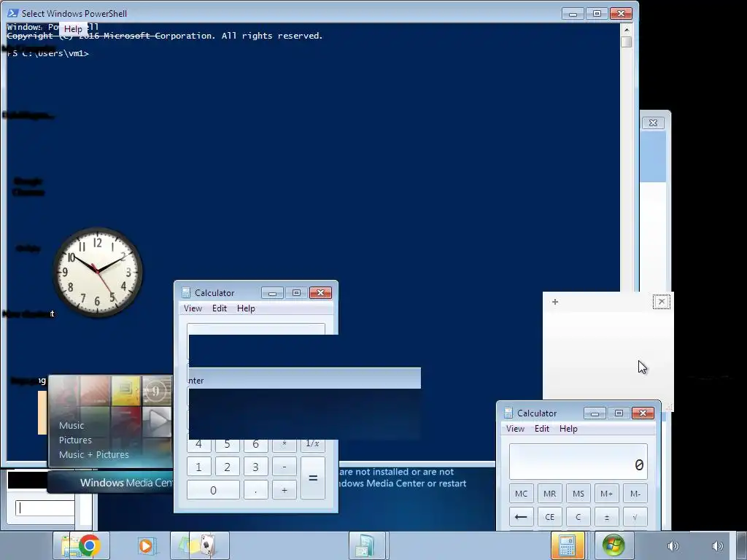Click the play arrow thumbnail in Media Center

(x=158, y=421)
